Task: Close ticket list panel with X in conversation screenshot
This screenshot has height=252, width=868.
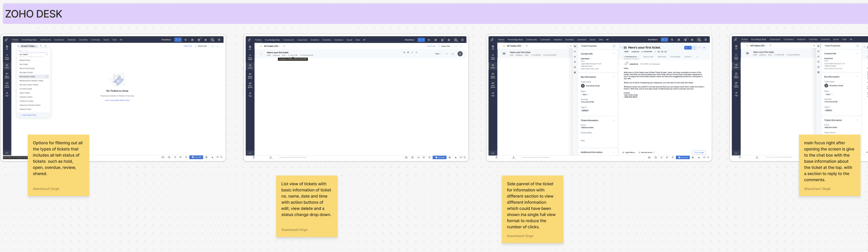Action: 571,46
